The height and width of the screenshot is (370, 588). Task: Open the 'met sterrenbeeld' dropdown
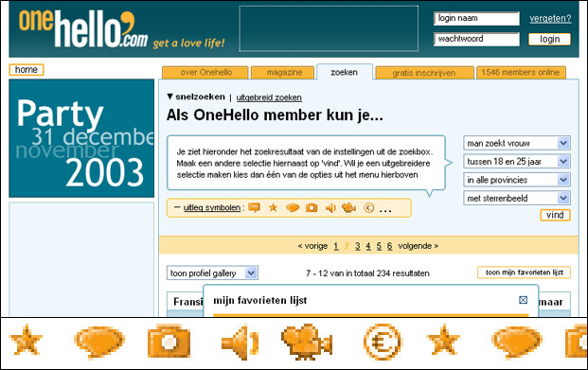coord(517,198)
